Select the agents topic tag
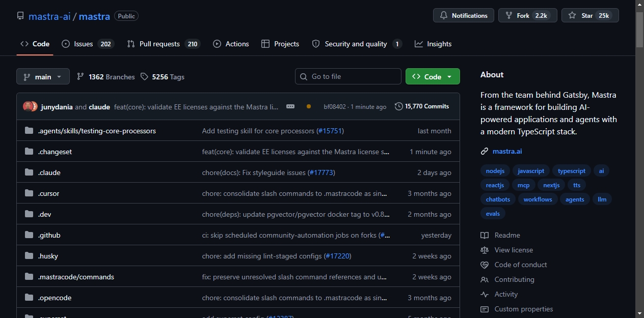 (x=575, y=199)
